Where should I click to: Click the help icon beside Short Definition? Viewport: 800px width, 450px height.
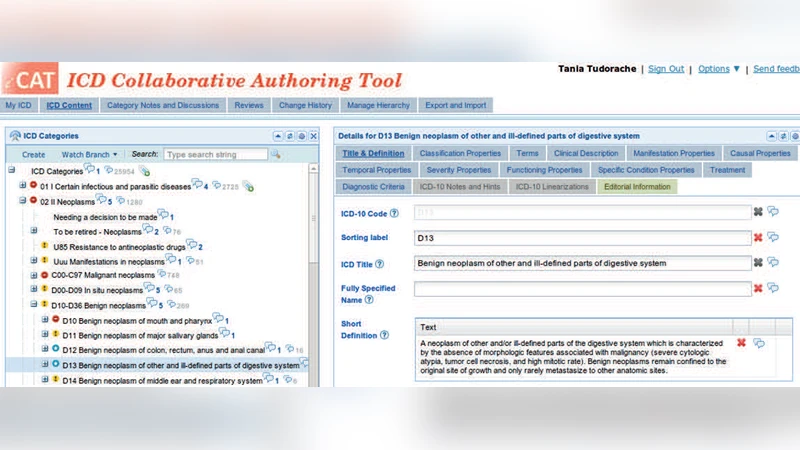(x=385, y=335)
